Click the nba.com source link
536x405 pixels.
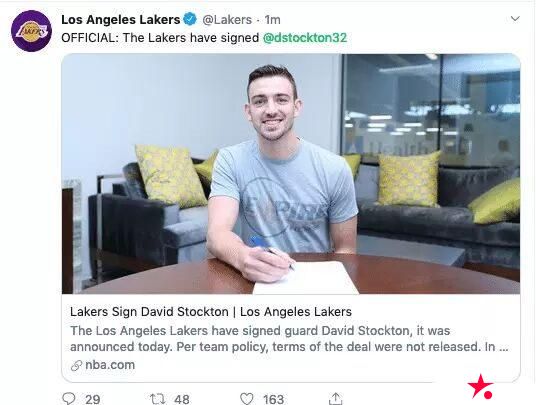110,365
